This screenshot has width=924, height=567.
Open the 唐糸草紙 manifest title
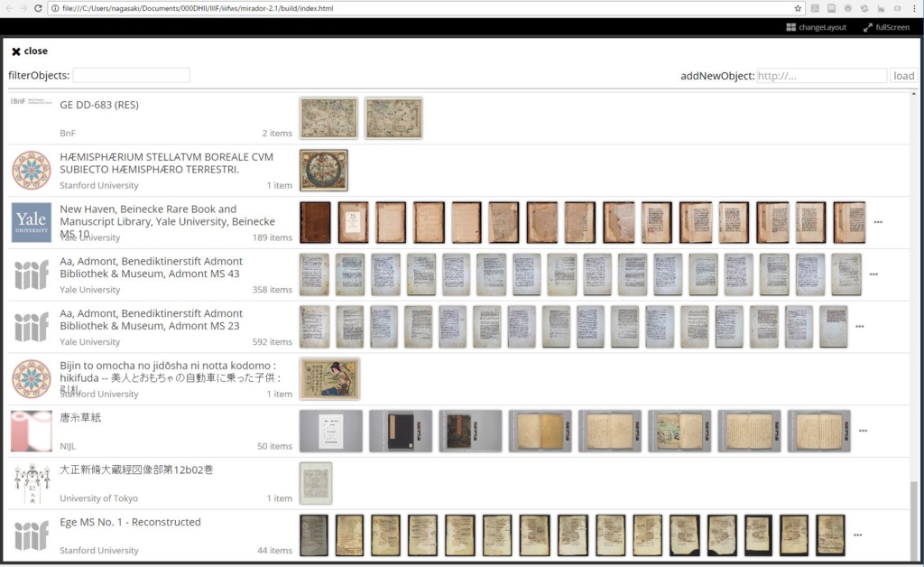[x=80, y=417]
